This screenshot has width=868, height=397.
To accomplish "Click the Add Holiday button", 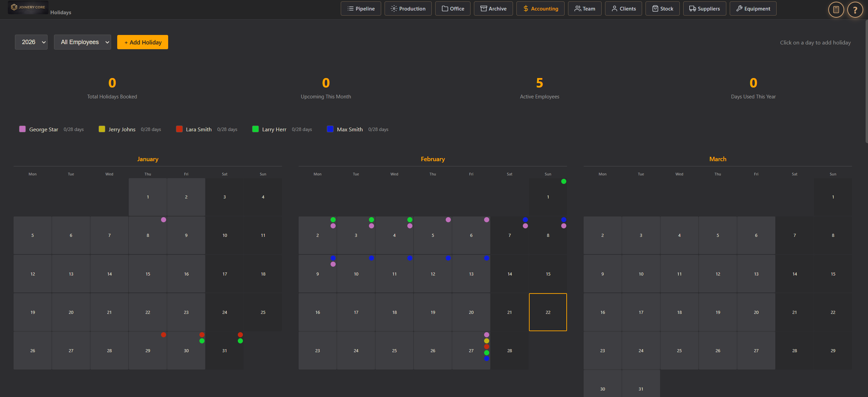I will point(143,42).
